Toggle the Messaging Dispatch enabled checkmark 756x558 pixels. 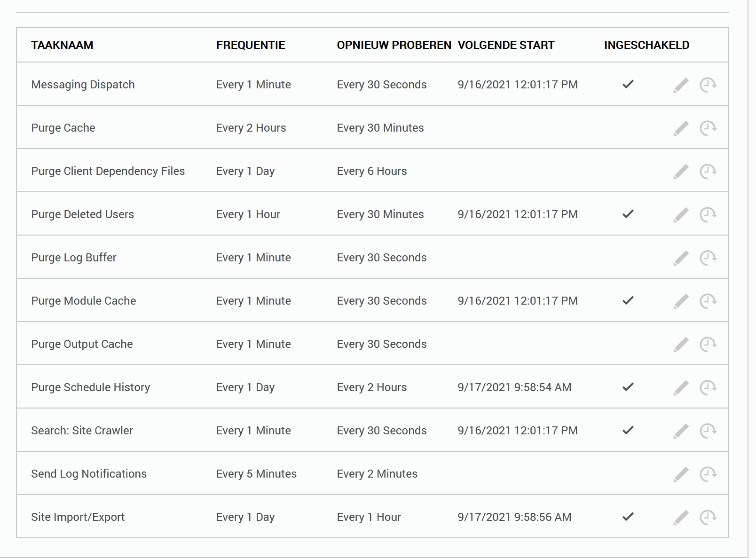click(x=628, y=85)
